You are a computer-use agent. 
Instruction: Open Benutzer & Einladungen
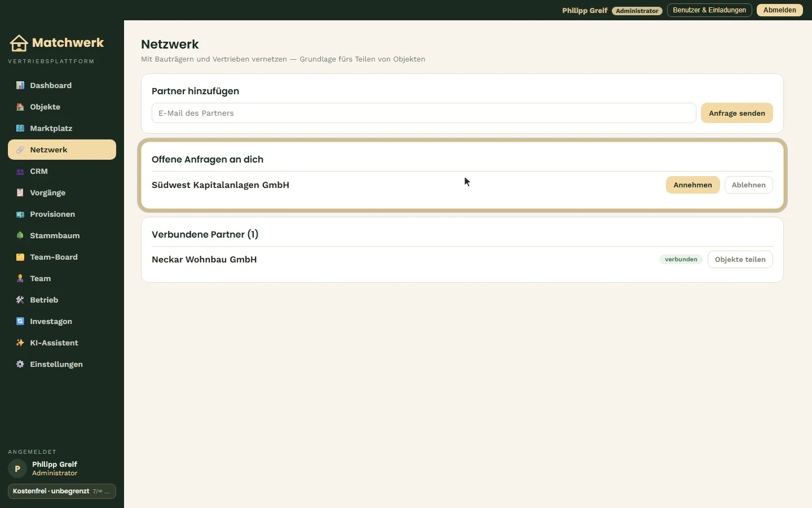pos(709,10)
